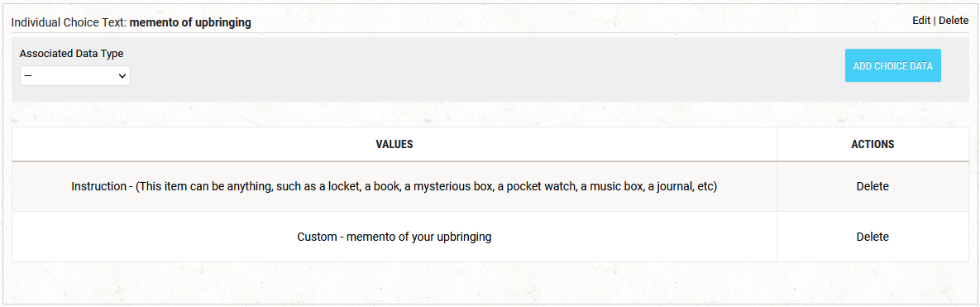The image size is (980, 307).
Task: Click the separator between Edit and Delete
Action: [935, 21]
